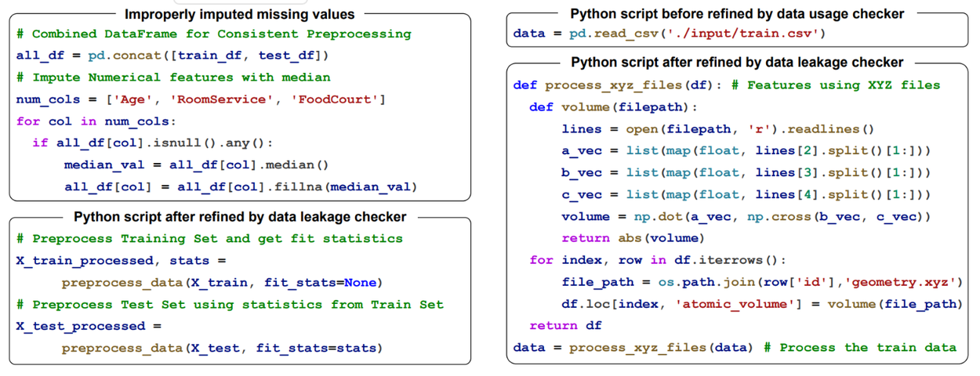Select the fillna(median_val) line

pyautogui.click(x=241, y=187)
